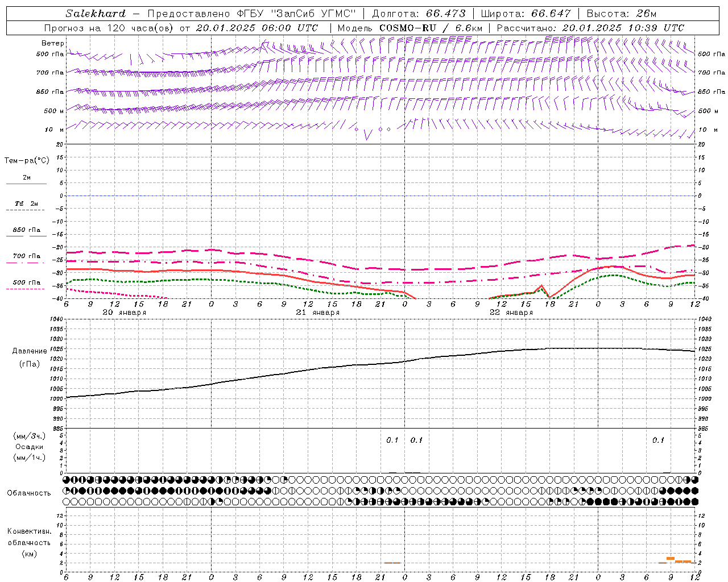
Task: Select the text Предоставлено ФГБУ "ЗапСиб УГМС"
Action: tap(251, 14)
